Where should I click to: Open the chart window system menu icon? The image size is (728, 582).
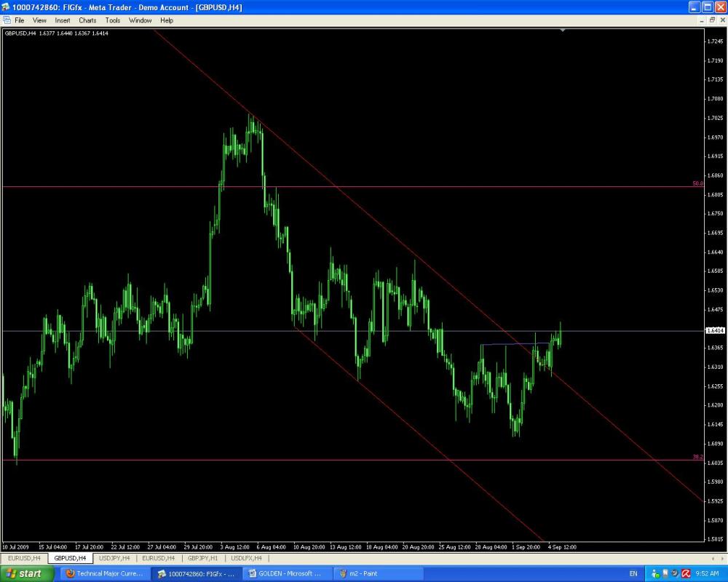coord(7,20)
